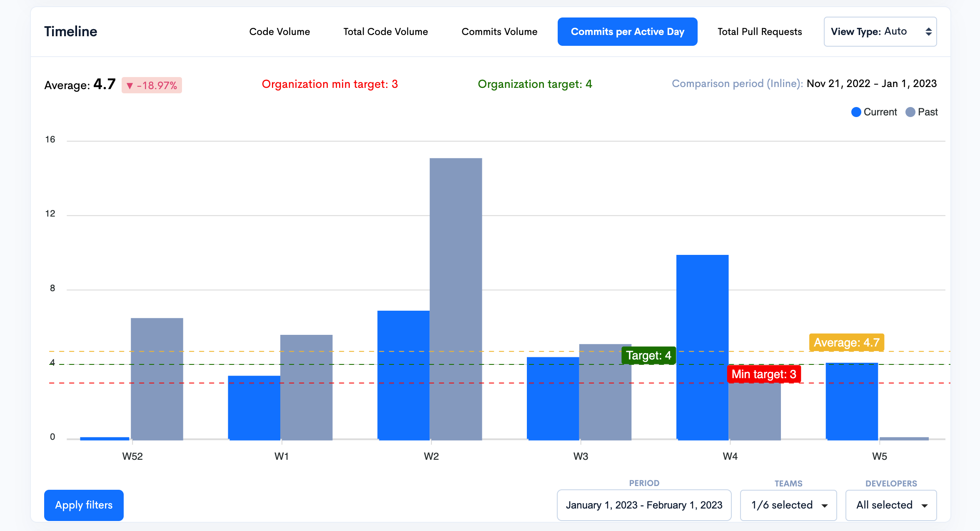980x531 pixels.
Task: Click the green Target: 4 marker
Action: 648,355
